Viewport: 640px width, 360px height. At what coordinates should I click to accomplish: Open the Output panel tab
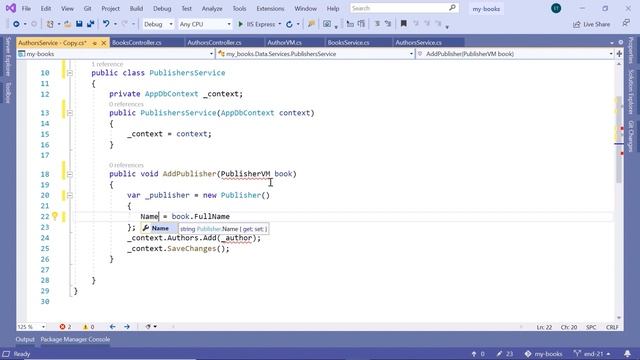(x=25, y=340)
